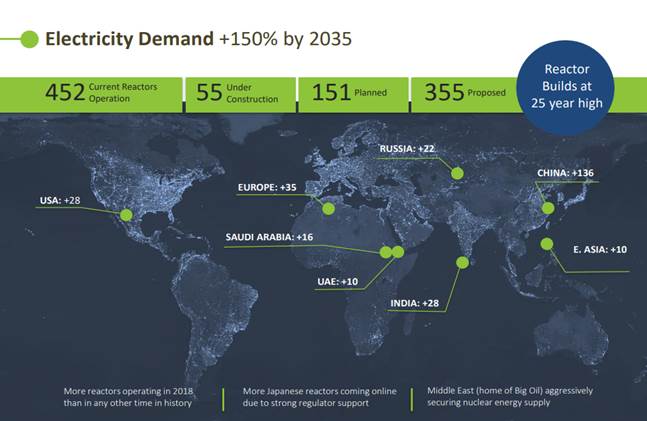The width and height of the screenshot is (647, 421).
Task: Select the 55 Under Construction box
Action: pos(240,94)
